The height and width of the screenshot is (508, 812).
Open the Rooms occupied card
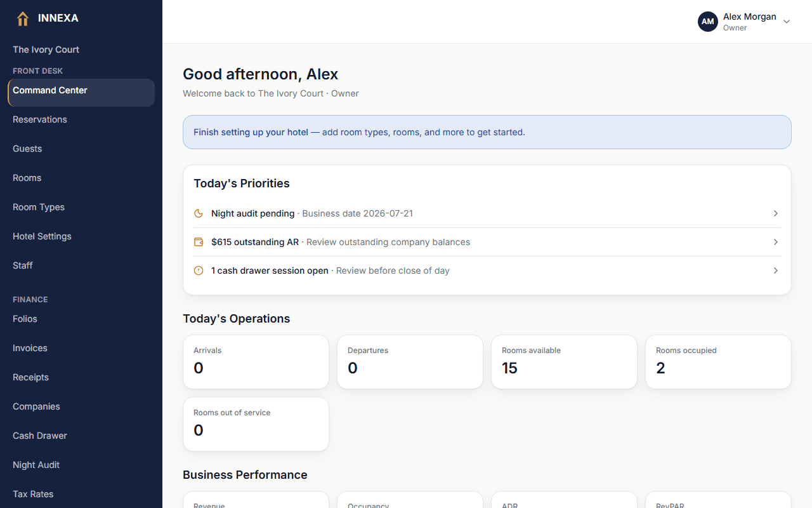718,362
